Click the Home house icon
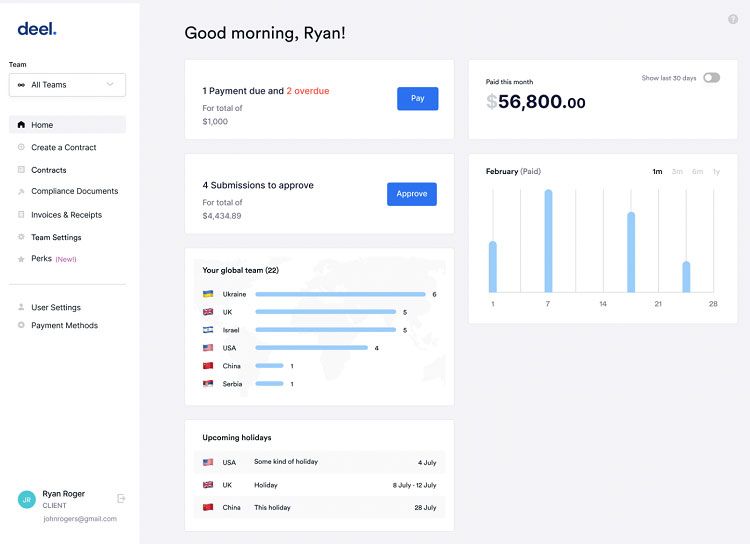The height and width of the screenshot is (544, 750). (21, 124)
